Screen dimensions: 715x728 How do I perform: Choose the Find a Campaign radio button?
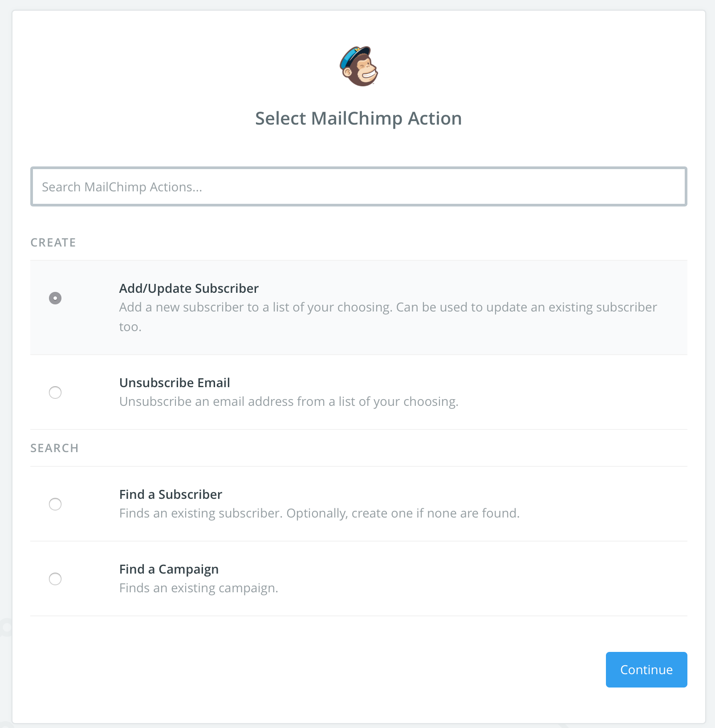pyautogui.click(x=55, y=579)
